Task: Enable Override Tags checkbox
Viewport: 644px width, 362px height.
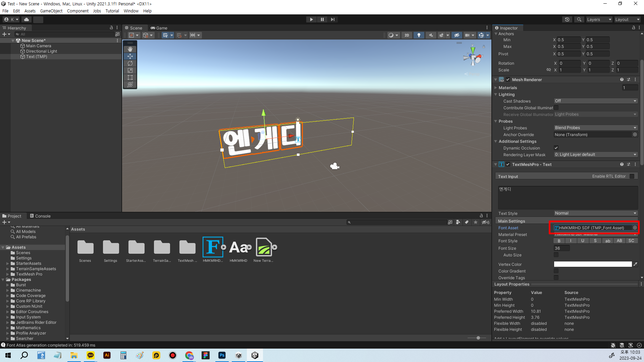Action: (556, 278)
